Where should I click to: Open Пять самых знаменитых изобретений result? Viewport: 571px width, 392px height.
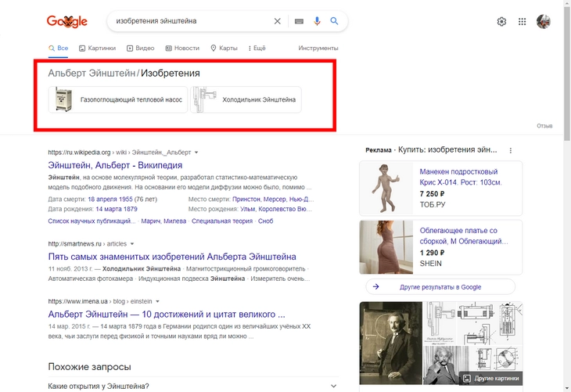click(x=172, y=257)
